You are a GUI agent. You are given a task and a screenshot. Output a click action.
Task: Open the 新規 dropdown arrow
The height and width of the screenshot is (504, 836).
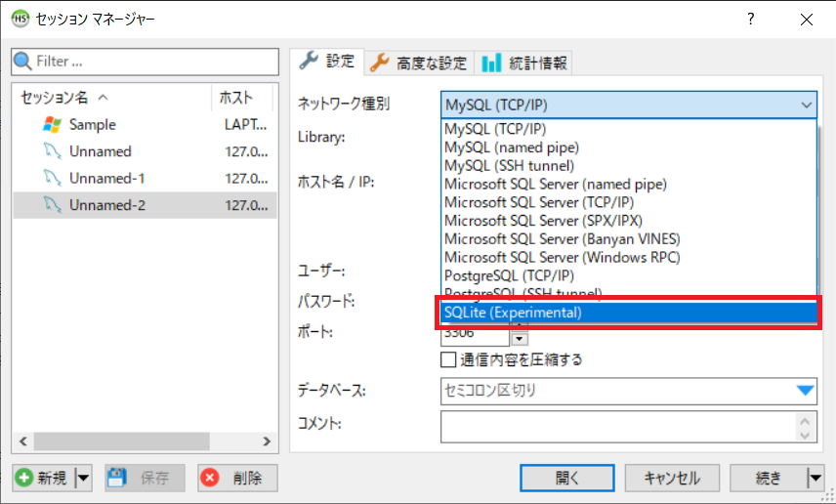tap(84, 478)
